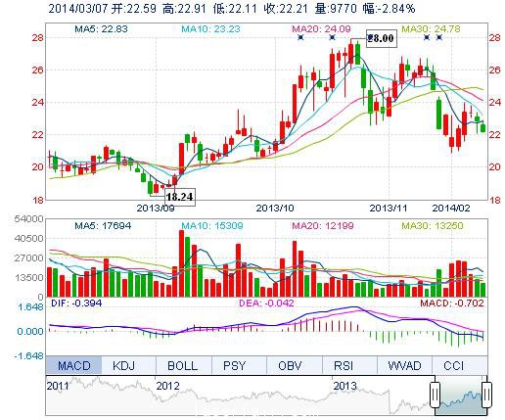Click the 2013 label in overview timeline
This screenshot has height=420, width=505.
344,386
